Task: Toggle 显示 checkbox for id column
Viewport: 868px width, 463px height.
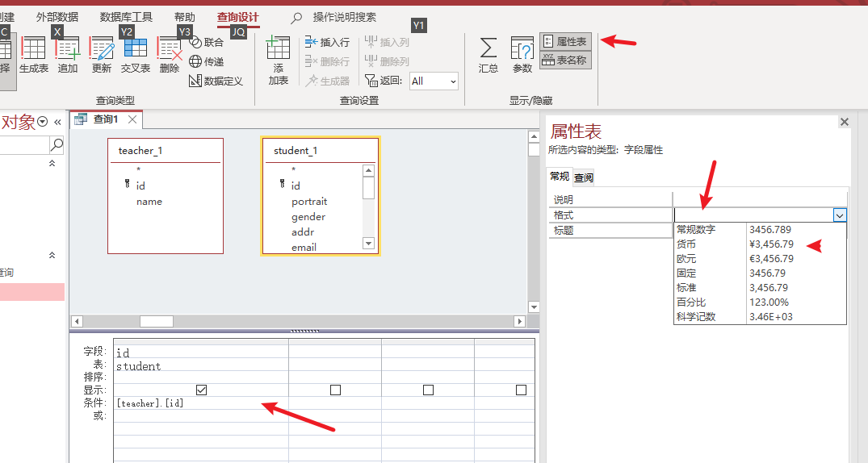Action: (202, 390)
